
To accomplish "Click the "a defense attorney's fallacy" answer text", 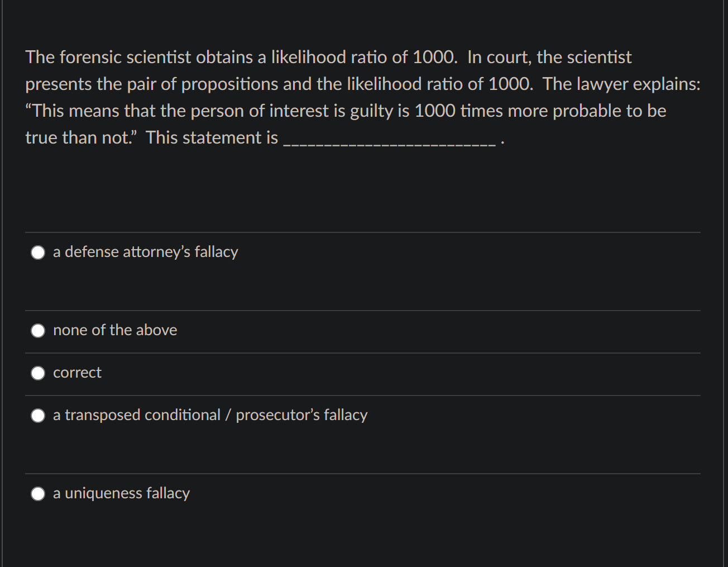I will pyautogui.click(x=145, y=252).
